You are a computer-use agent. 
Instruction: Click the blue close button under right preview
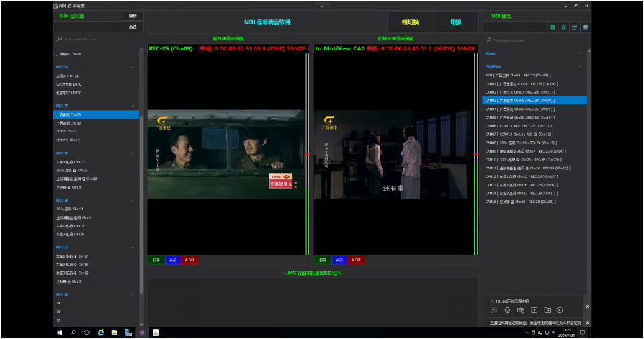click(339, 261)
